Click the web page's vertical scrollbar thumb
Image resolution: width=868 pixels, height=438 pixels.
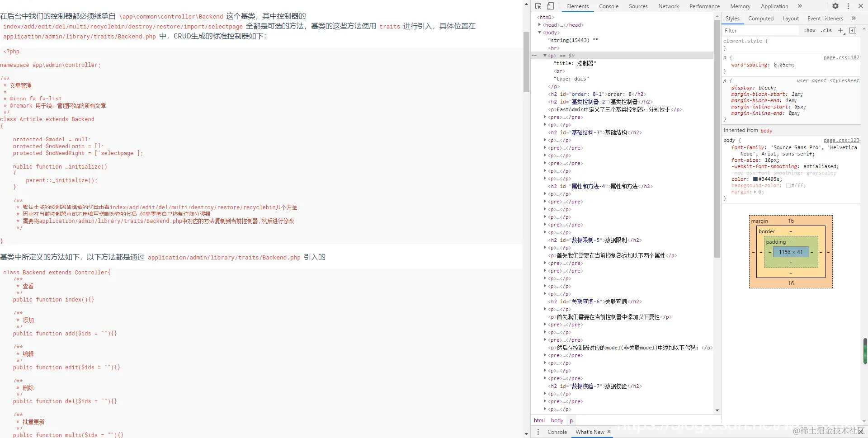pos(526,62)
